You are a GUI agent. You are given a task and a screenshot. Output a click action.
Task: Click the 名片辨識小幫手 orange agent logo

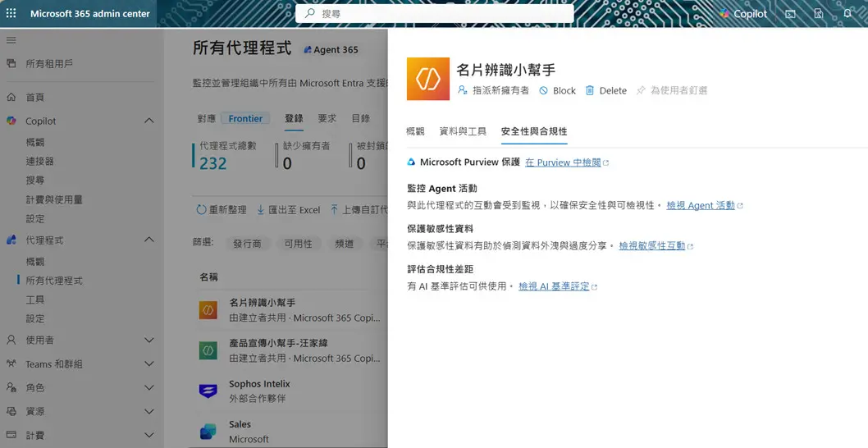tap(428, 79)
